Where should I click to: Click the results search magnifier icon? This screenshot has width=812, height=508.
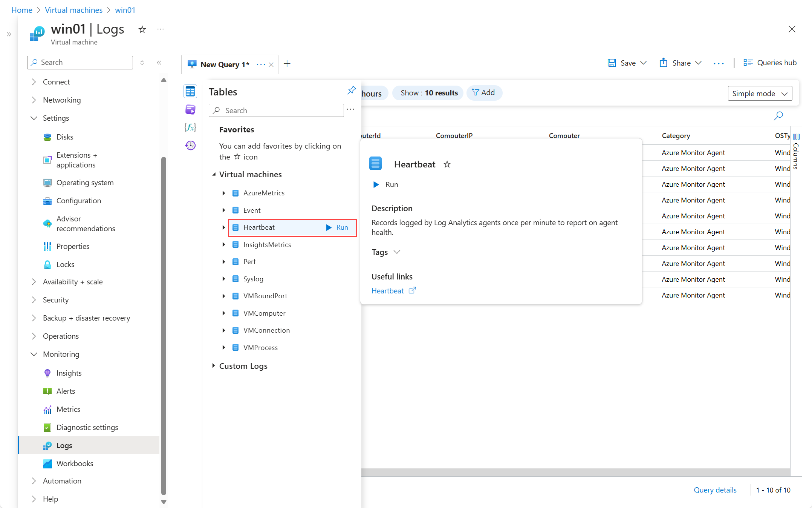[778, 115]
